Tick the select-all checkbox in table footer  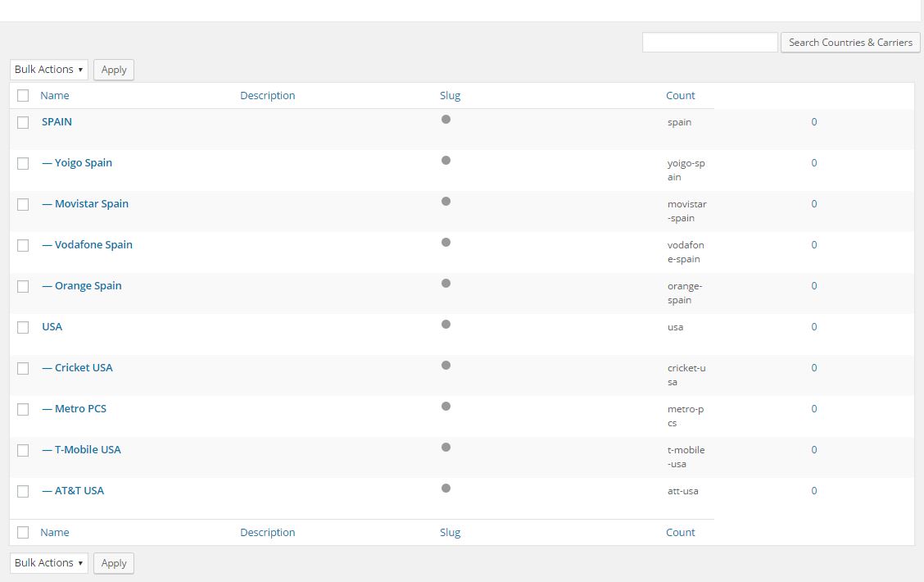click(x=23, y=533)
